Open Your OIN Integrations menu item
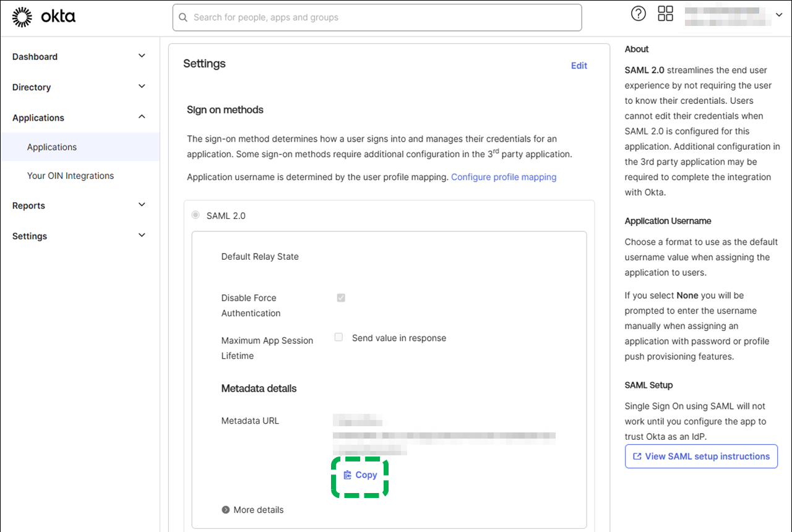The image size is (792, 532). pos(71,176)
